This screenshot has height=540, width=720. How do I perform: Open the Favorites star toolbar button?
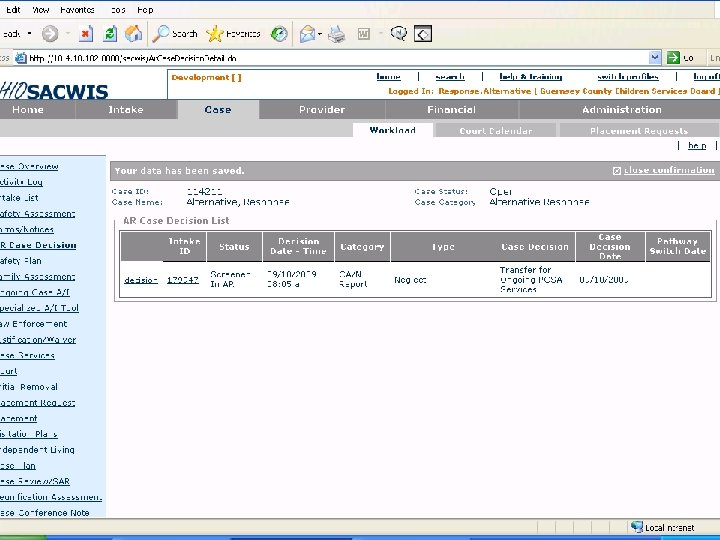(x=233, y=34)
